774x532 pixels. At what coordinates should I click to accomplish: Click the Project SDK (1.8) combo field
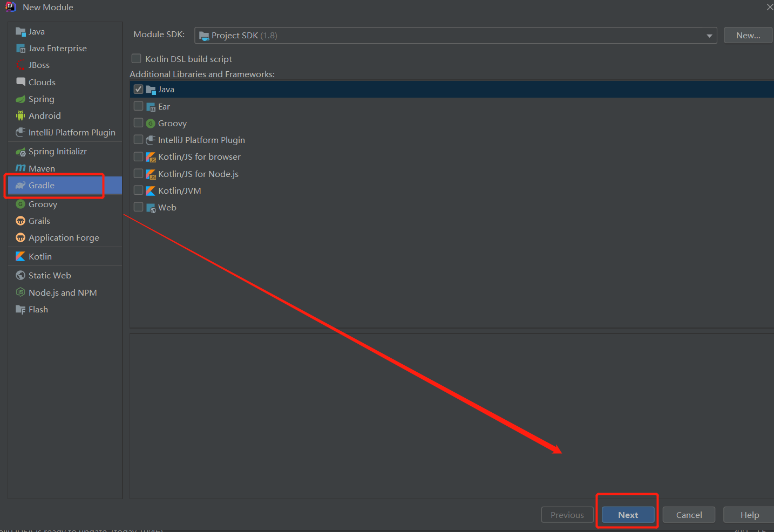[456, 36]
